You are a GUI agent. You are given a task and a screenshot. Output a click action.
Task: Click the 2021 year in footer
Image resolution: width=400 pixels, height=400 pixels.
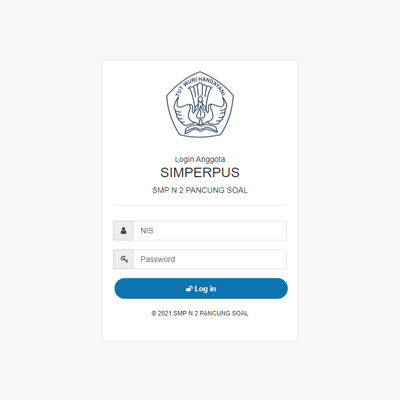coord(165,313)
